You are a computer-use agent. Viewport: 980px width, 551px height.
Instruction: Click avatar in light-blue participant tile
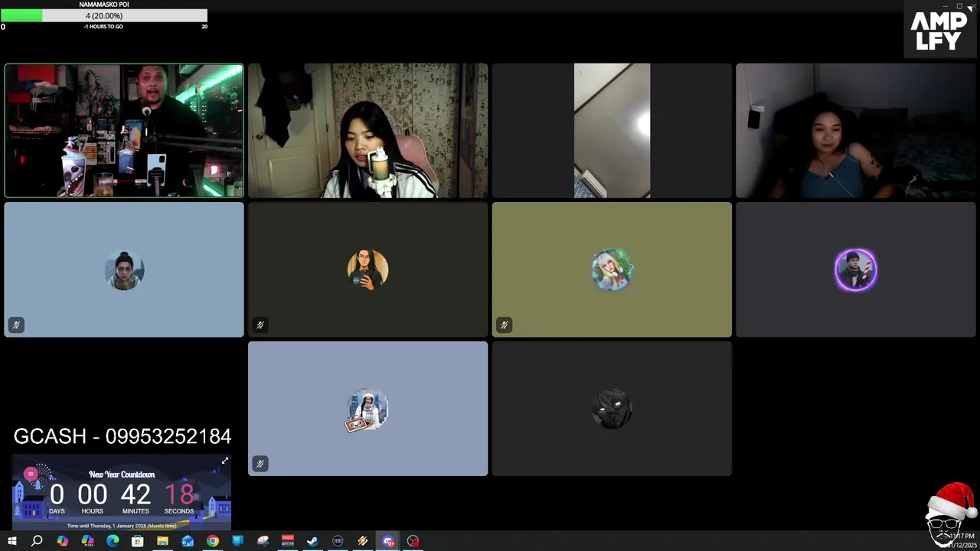click(x=124, y=270)
